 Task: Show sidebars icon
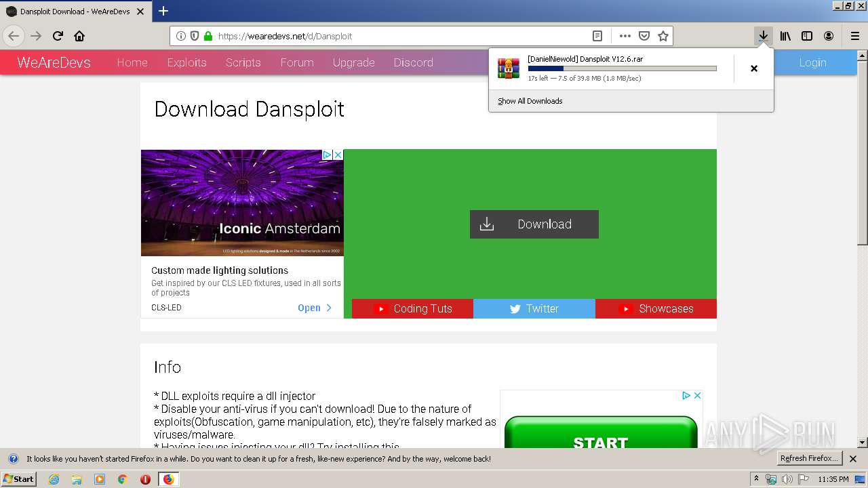807,36
